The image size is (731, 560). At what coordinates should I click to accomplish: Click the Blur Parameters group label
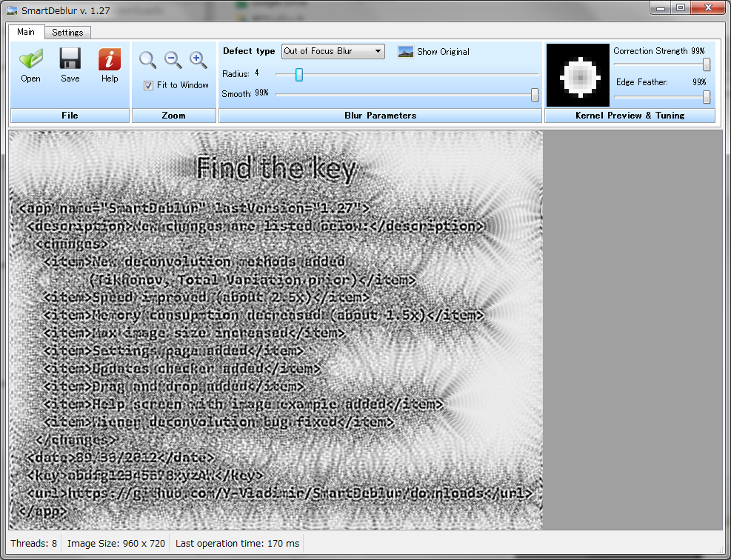point(381,115)
